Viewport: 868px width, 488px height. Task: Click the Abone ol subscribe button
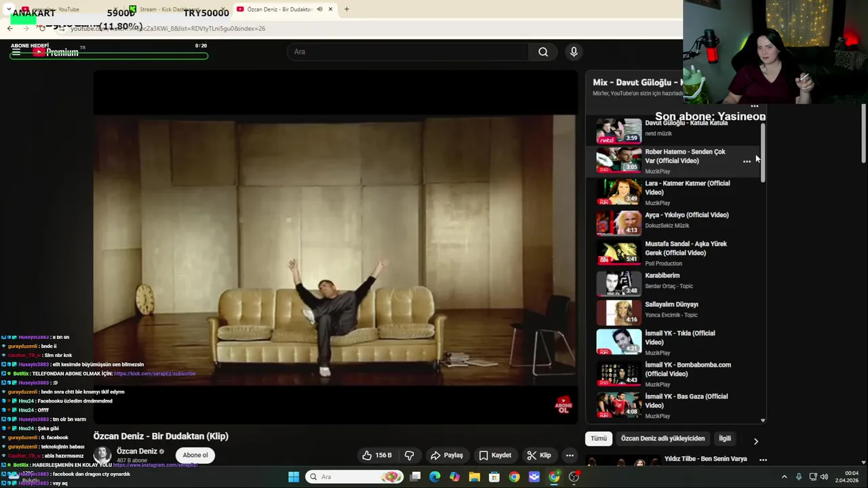click(x=195, y=455)
